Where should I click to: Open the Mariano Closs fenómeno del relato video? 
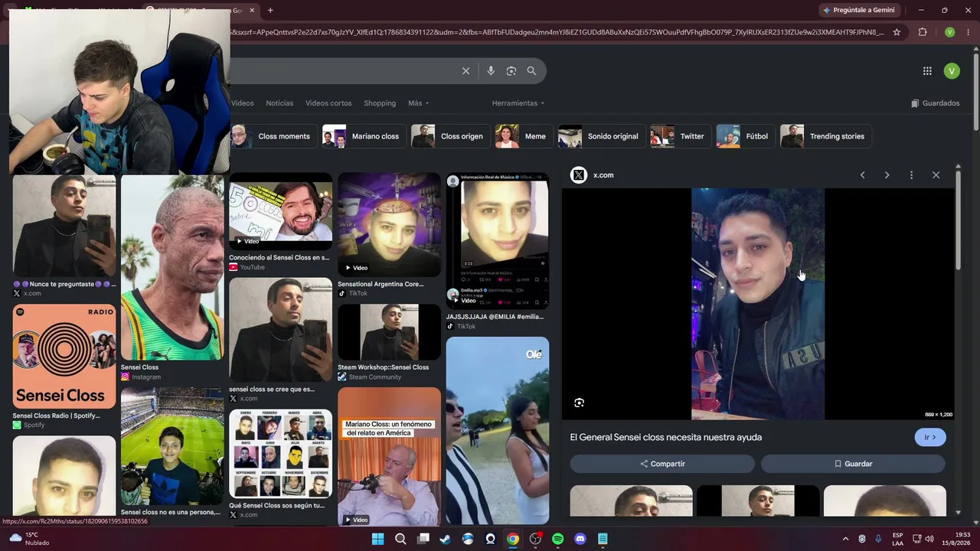point(389,456)
